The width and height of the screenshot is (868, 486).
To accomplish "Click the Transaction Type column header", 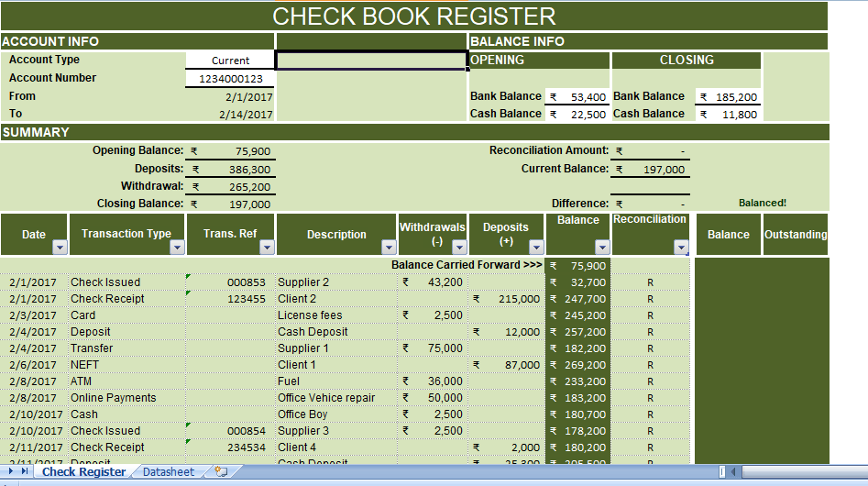I will 126,234.
